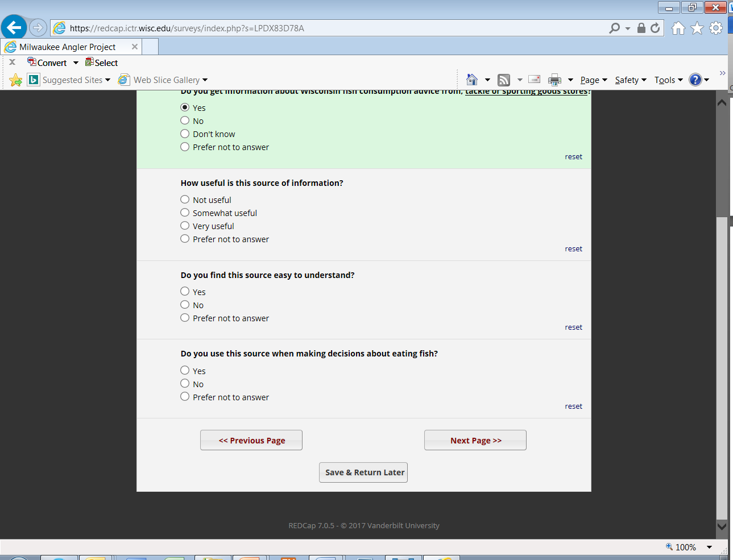Click the scrollbar down arrow
Image resolution: width=733 pixels, height=560 pixels.
722,526
